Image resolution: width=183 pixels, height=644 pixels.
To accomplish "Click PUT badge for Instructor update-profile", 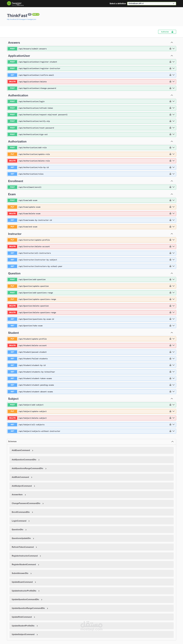I will click(x=12, y=240).
